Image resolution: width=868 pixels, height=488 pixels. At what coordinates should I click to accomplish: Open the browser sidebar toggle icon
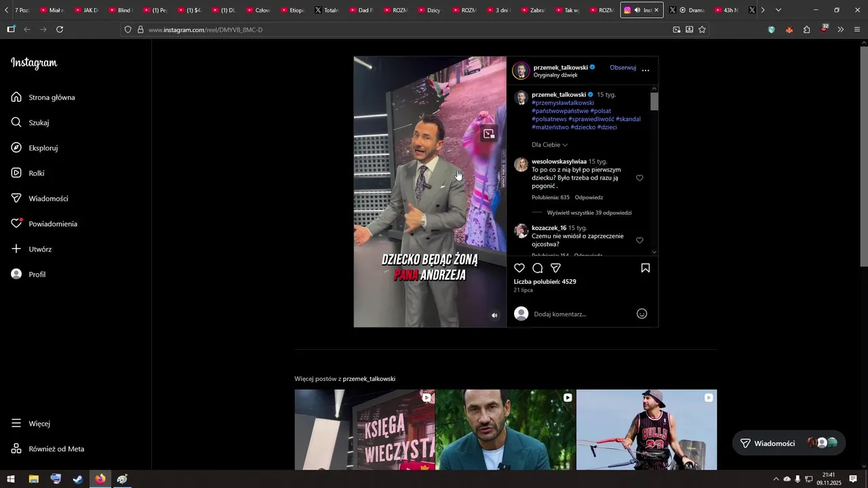point(11,30)
